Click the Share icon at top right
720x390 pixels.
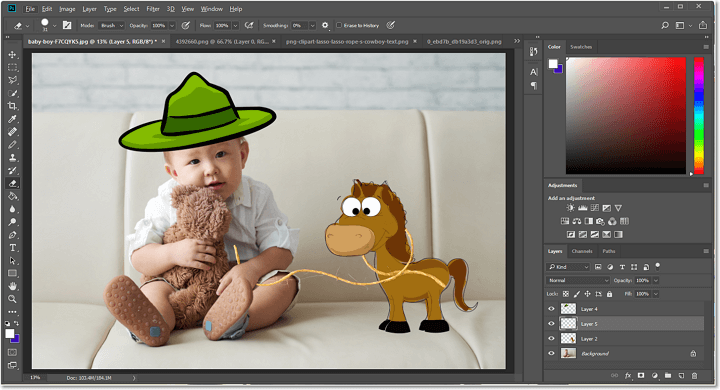pyautogui.click(x=703, y=25)
